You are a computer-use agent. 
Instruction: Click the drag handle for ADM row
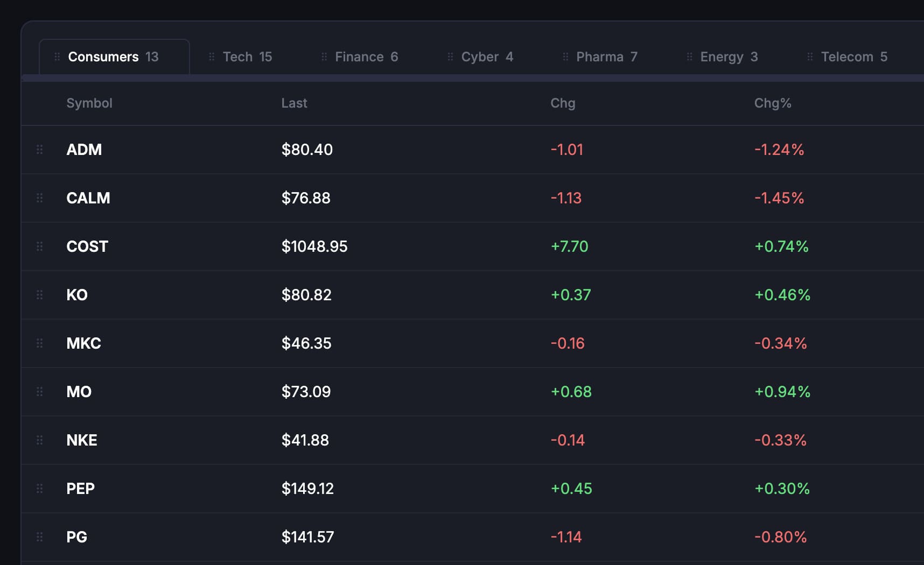coord(39,150)
